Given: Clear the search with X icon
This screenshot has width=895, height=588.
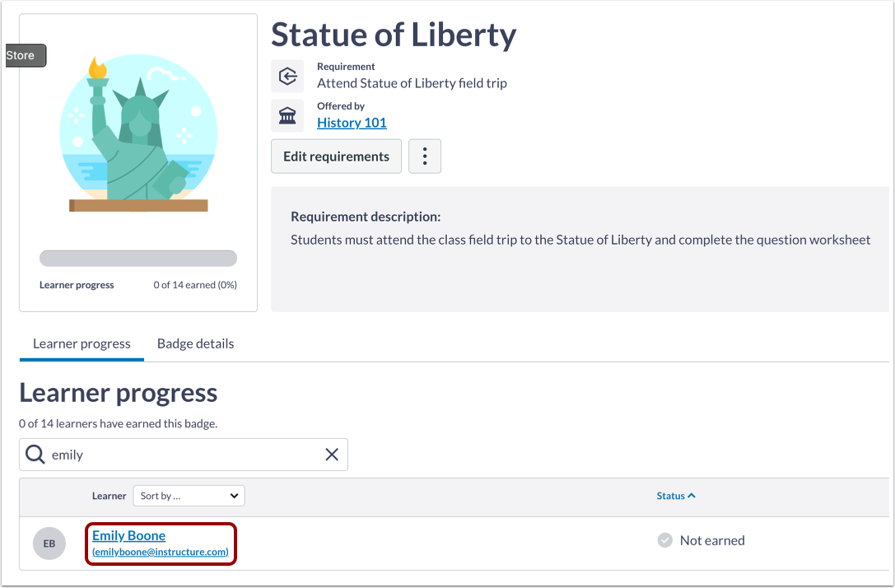Looking at the screenshot, I should tap(332, 455).
